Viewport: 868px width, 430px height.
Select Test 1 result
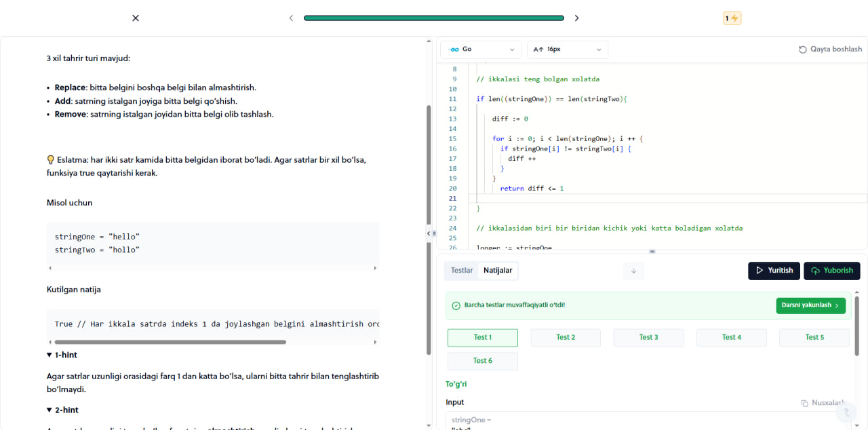(483, 338)
